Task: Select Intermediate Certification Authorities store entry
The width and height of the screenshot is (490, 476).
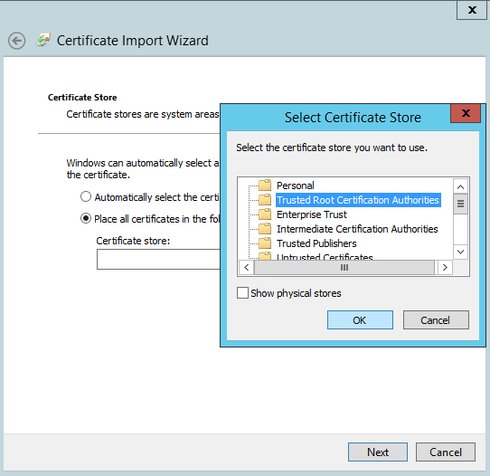Action: (x=357, y=229)
